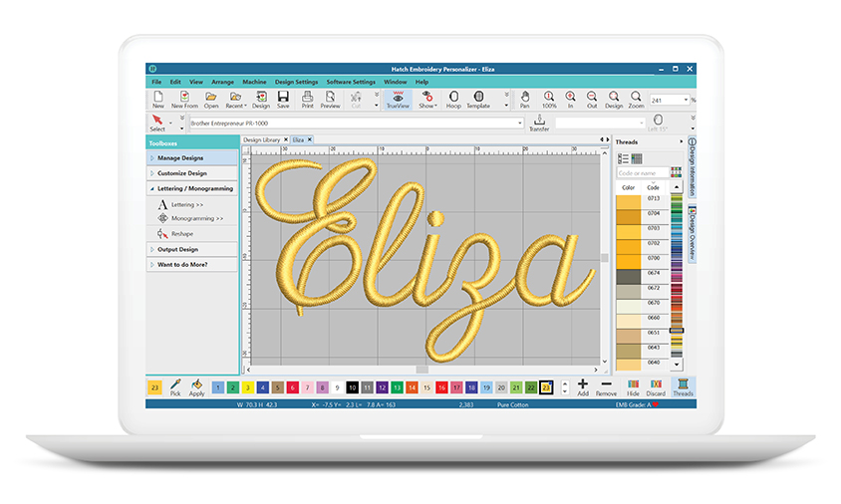Add a color to the palette
The width and height of the screenshot is (841, 504).
tap(583, 387)
